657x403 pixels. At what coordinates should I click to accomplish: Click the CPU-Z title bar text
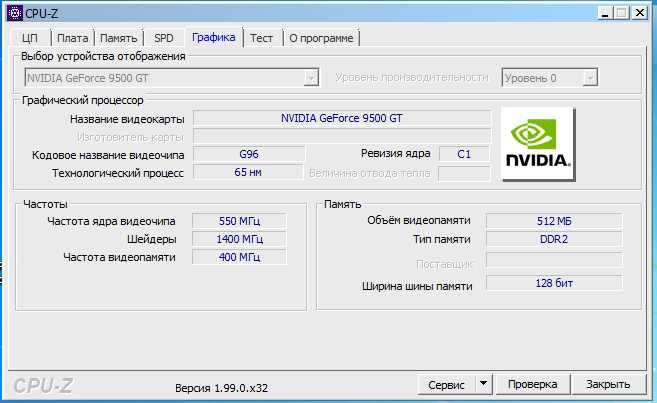coord(41,13)
